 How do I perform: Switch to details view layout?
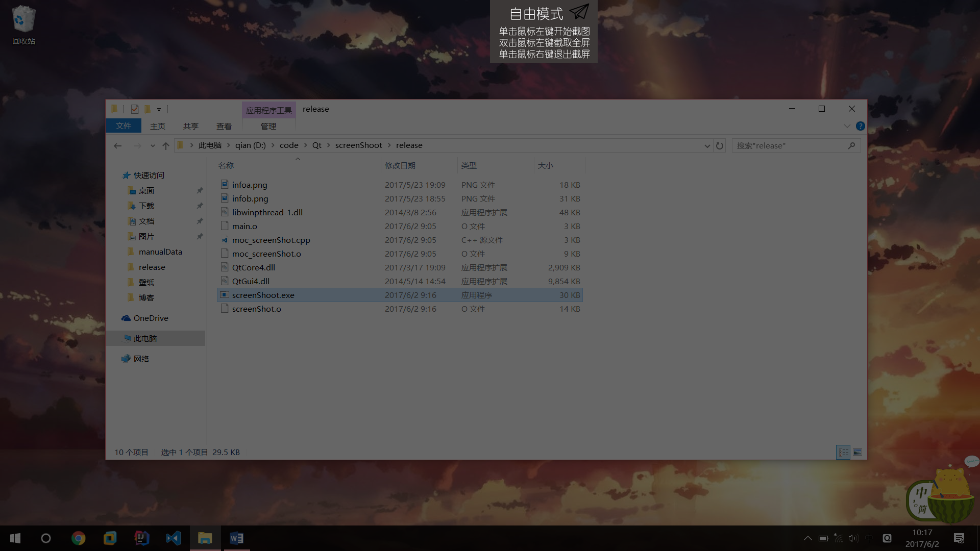[x=843, y=453]
